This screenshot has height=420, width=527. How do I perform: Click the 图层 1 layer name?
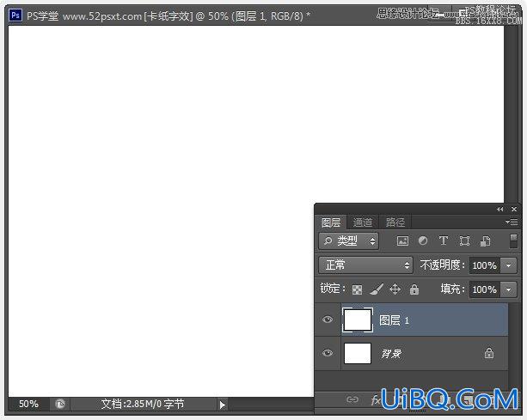point(394,320)
